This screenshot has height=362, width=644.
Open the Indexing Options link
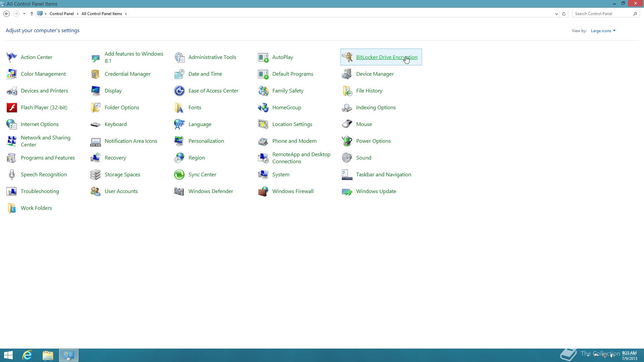click(376, 108)
